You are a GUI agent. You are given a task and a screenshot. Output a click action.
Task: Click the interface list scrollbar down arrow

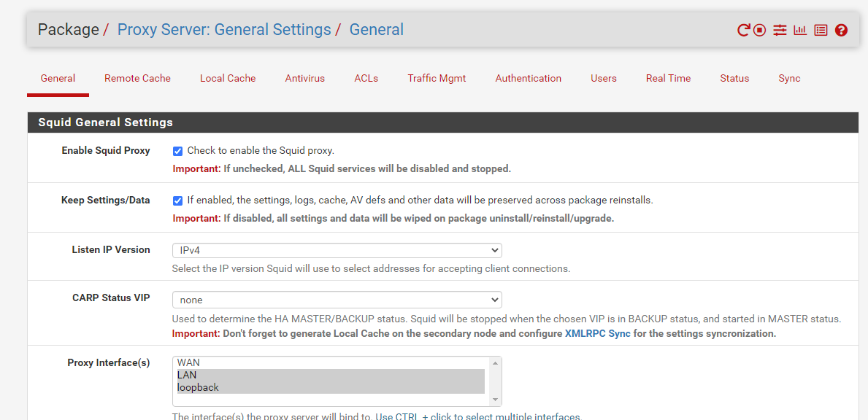pos(495,400)
